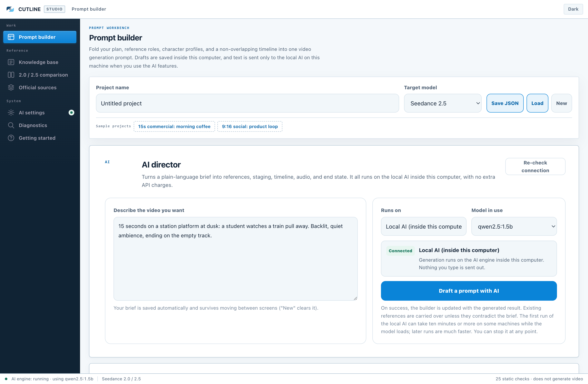The height and width of the screenshot is (384, 588).
Task: Open Getting started
Action: [x=40, y=138]
